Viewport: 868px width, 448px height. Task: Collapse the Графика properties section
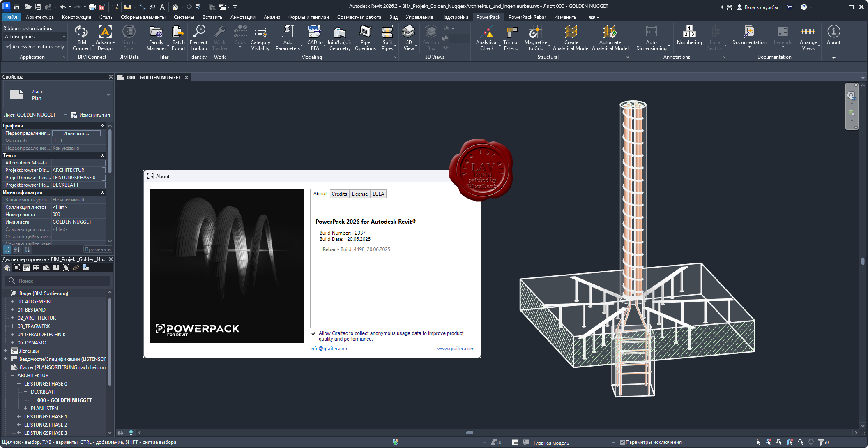pos(102,126)
